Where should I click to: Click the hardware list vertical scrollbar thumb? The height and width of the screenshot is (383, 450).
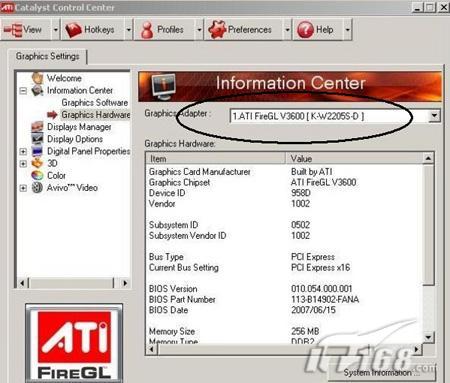pyautogui.click(x=428, y=224)
